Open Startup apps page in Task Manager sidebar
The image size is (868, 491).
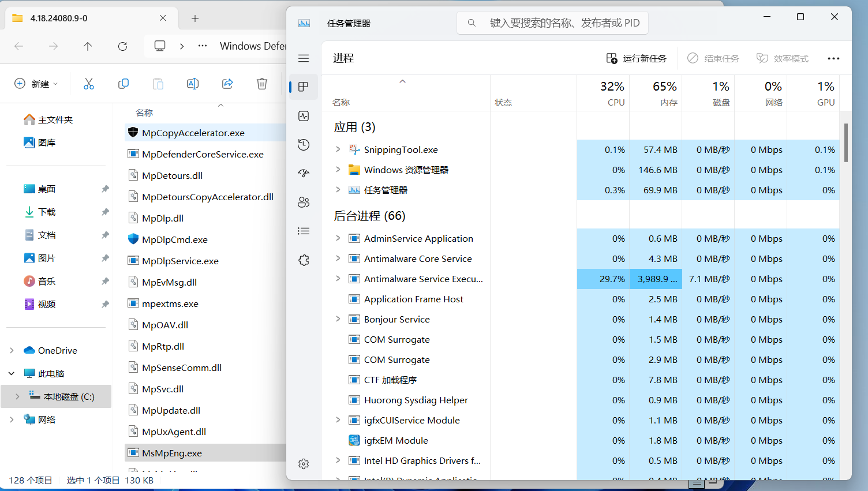[304, 173]
